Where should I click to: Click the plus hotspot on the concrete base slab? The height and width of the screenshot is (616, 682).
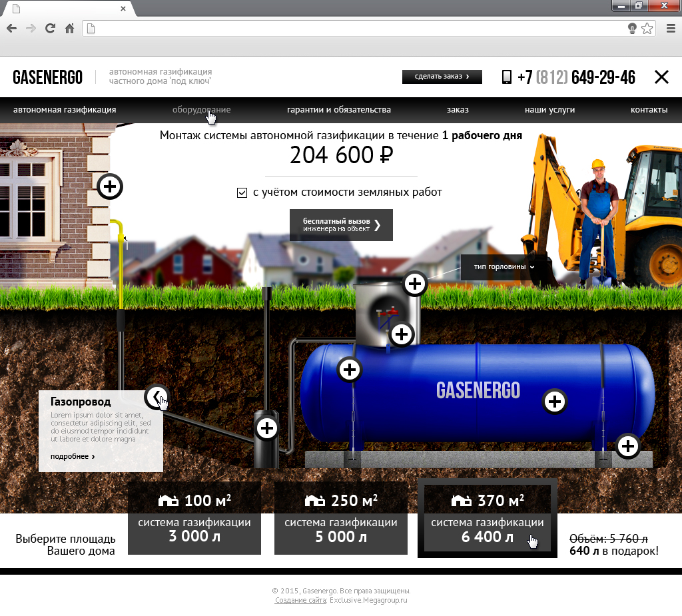point(627,446)
